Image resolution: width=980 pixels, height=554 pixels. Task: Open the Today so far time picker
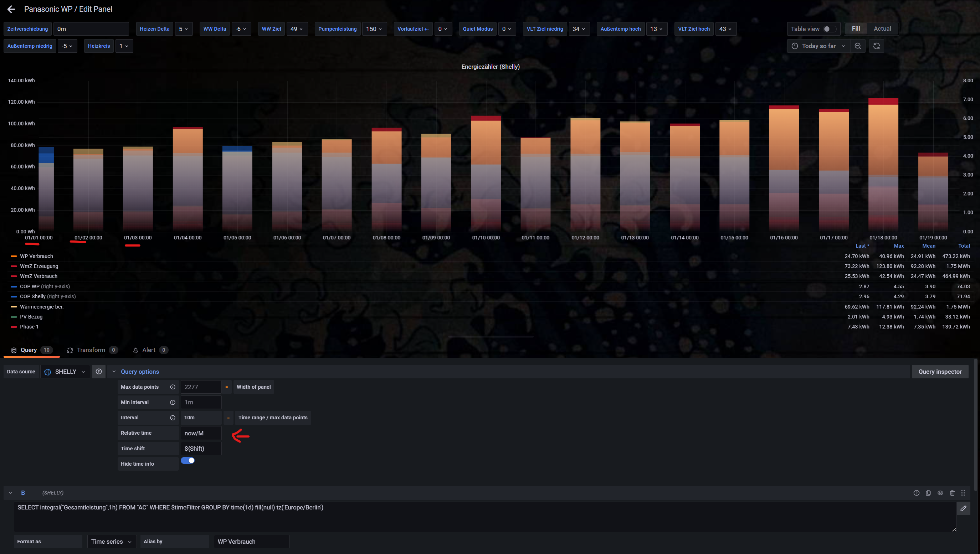[819, 46]
